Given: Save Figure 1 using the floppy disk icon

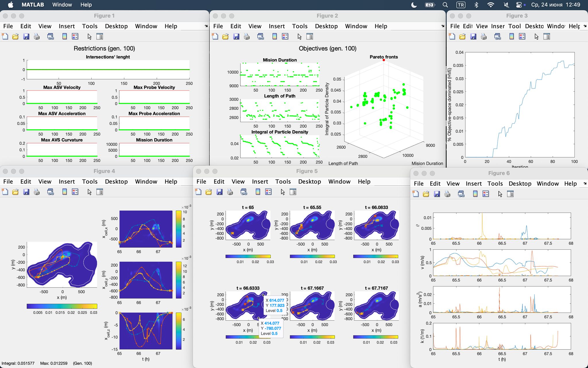Looking at the screenshot, I should point(26,36).
